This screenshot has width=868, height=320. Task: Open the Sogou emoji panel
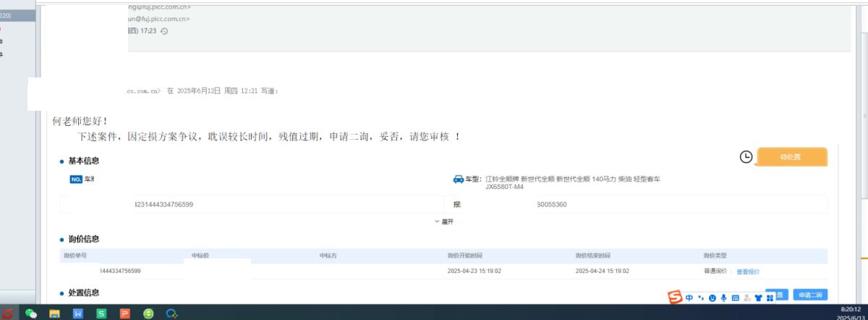point(712,298)
